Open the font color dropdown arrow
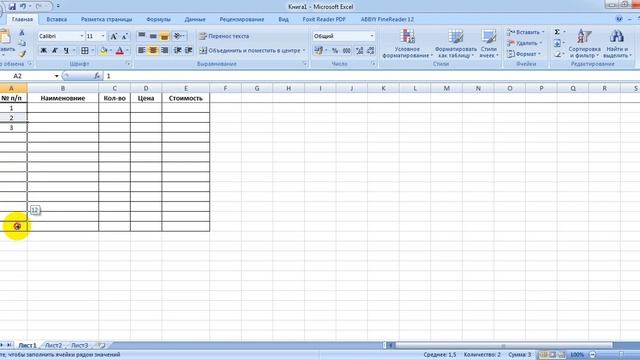The height and width of the screenshot is (360, 640). [x=127, y=51]
